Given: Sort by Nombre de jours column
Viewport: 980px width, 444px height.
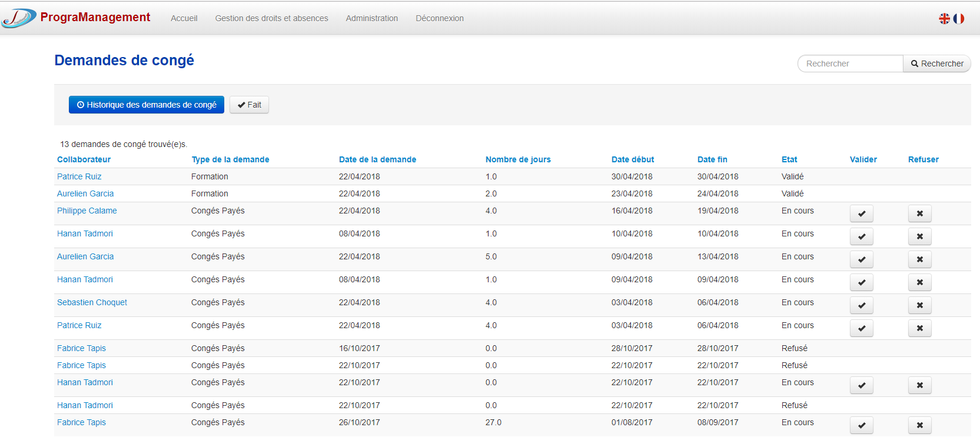Looking at the screenshot, I should pos(518,159).
